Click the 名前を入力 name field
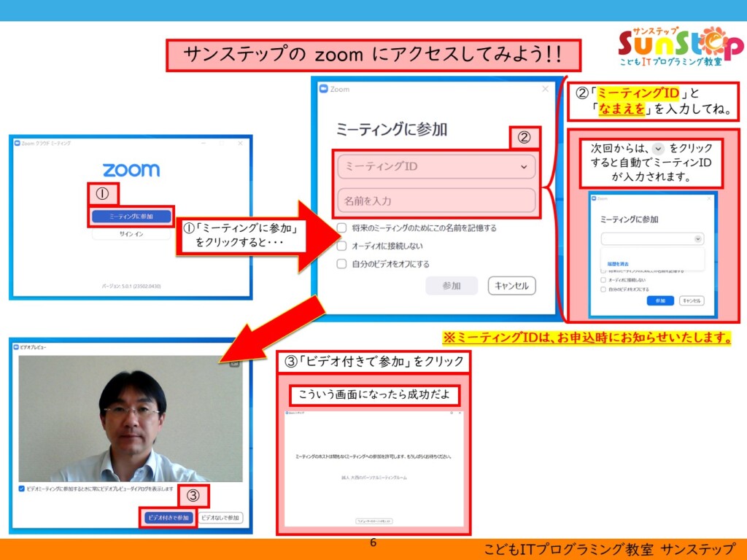Screen dimensions: 747x560 tap(436, 201)
